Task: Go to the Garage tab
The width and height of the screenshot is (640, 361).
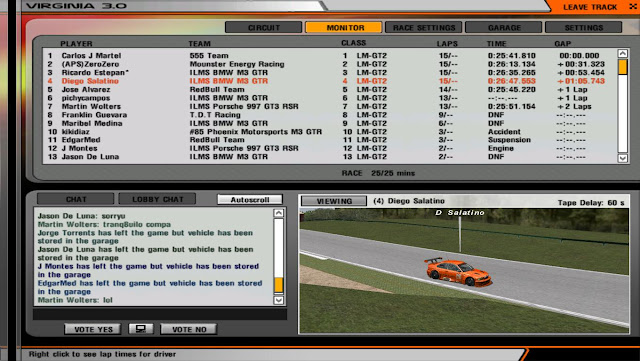Action: pyautogui.click(x=504, y=27)
